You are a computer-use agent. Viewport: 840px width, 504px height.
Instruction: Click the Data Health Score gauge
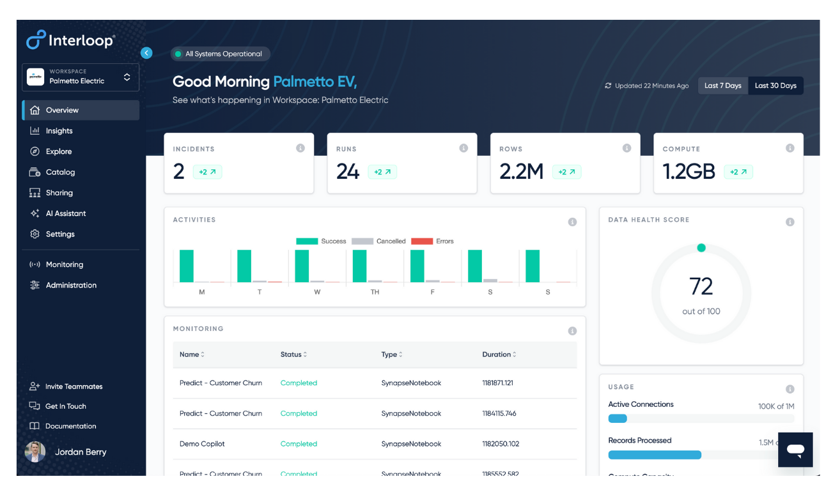pyautogui.click(x=701, y=293)
